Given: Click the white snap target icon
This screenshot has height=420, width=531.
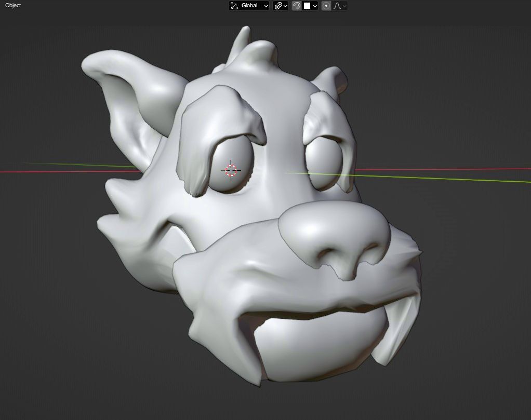Looking at the screenshot, I should pos(307,6).
